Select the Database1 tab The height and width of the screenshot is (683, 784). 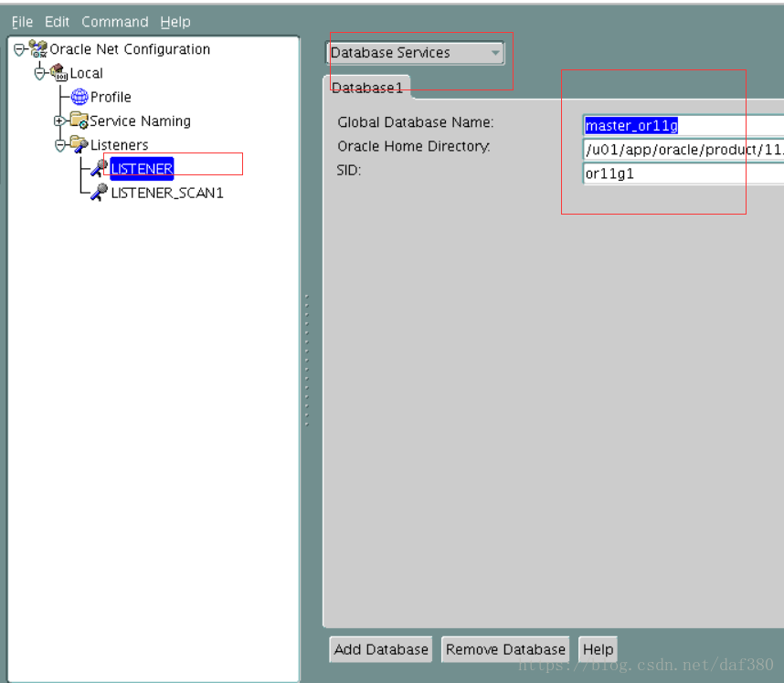pyautogui.click(x=367, y=88)
